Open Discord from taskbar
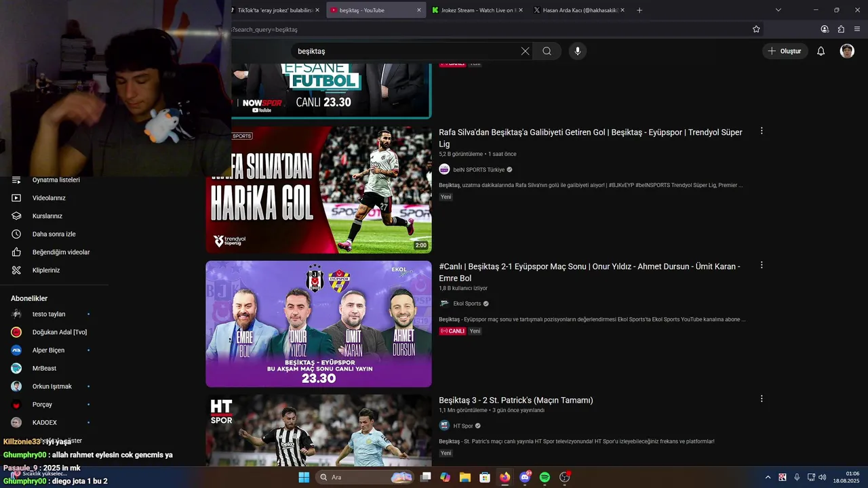 click(x=525, y=477)
